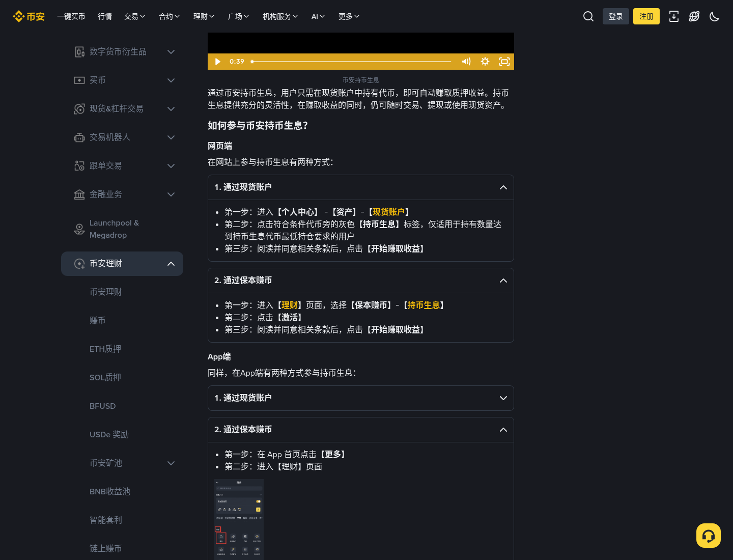The height and width of the screenshot is (560, 733).
Task: Open video settings gear
Action: 485,62
